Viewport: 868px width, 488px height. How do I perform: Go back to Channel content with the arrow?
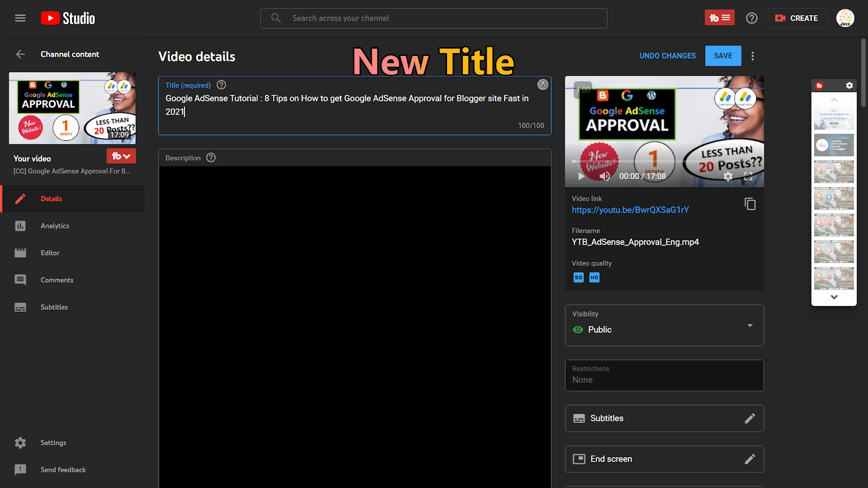(21, 54)
